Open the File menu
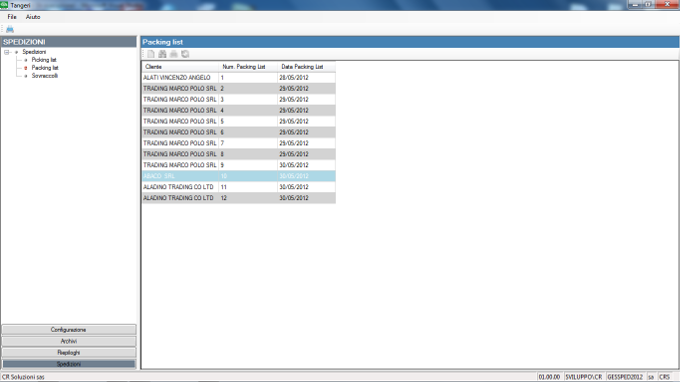This screenshot has width=680, height=382. pyautogui.click(x=12, y=17)
